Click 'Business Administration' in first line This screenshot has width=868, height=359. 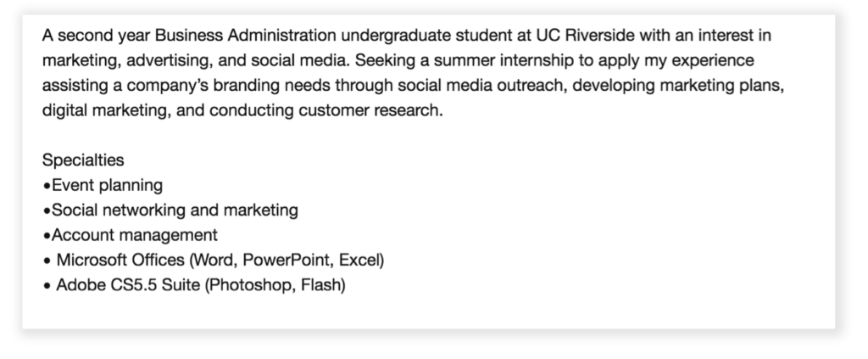point(245,36)
